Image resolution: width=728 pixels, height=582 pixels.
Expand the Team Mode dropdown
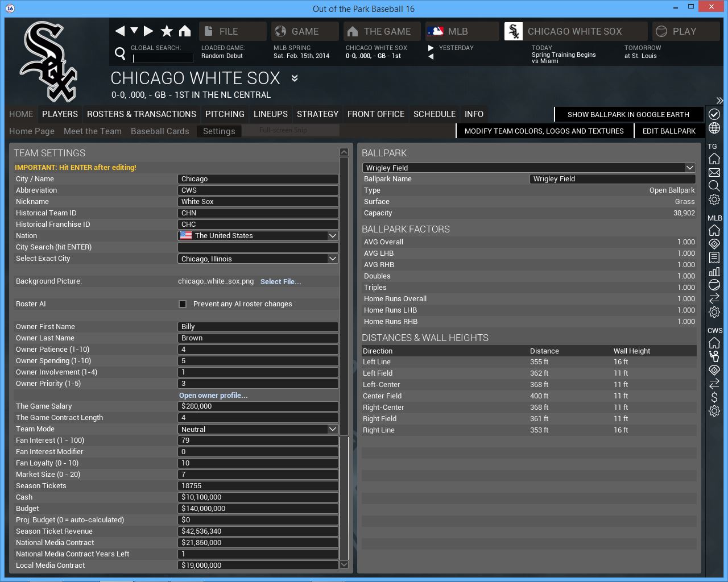pos(332,429)
